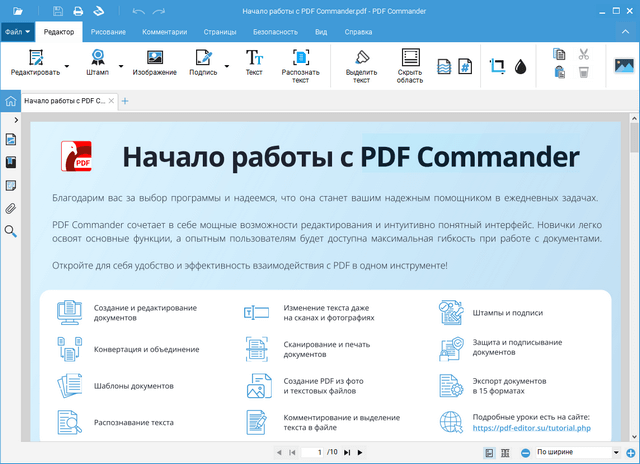This screenshot has height=464, width=640.
Task: Open the bookmarks panel in sidebar
Action: [x=11, y=162]
